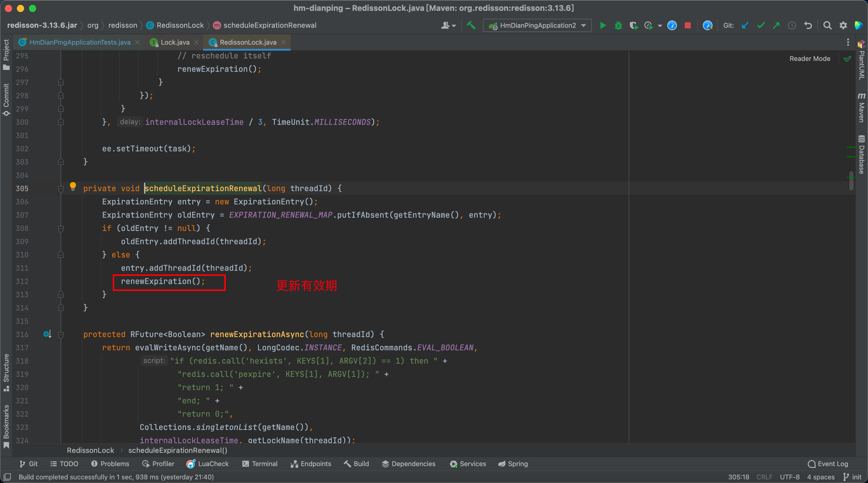Viewport: 868px width, 483px height.
Task: Open the Structure tool window
Action: point(6,372)
